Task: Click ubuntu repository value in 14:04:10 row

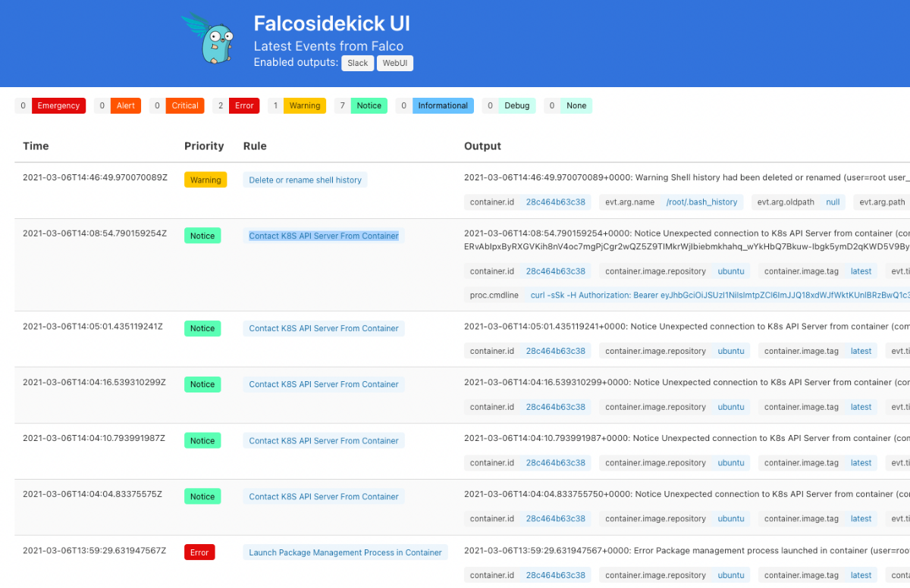Action: 731,463
